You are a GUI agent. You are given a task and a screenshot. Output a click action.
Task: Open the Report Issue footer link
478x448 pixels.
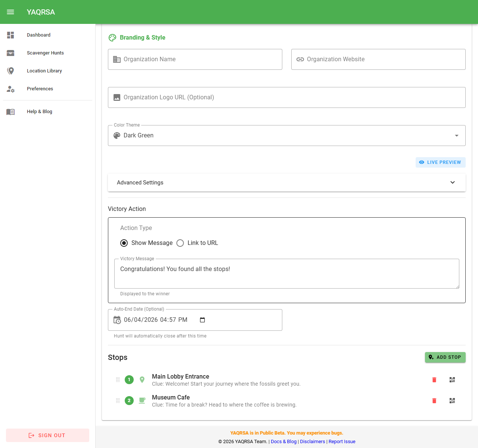click(x=342, y=442)
